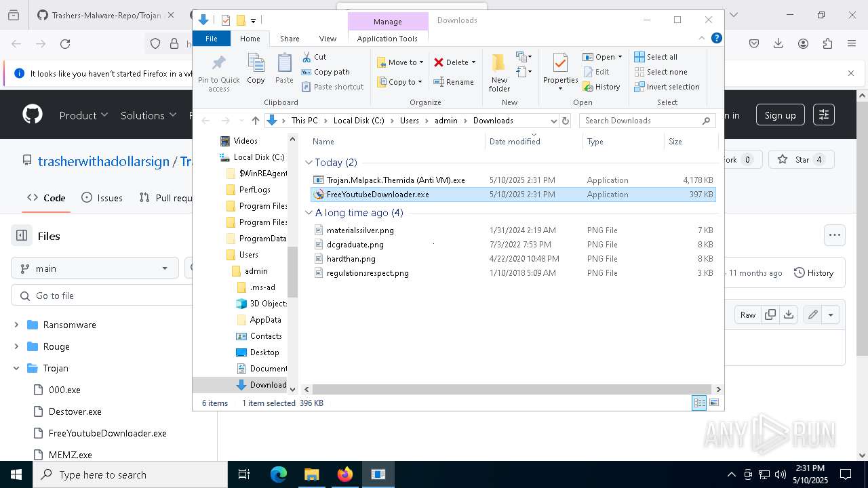Click Select none in ribbon
868x488 pixels.
pos(660,72)
